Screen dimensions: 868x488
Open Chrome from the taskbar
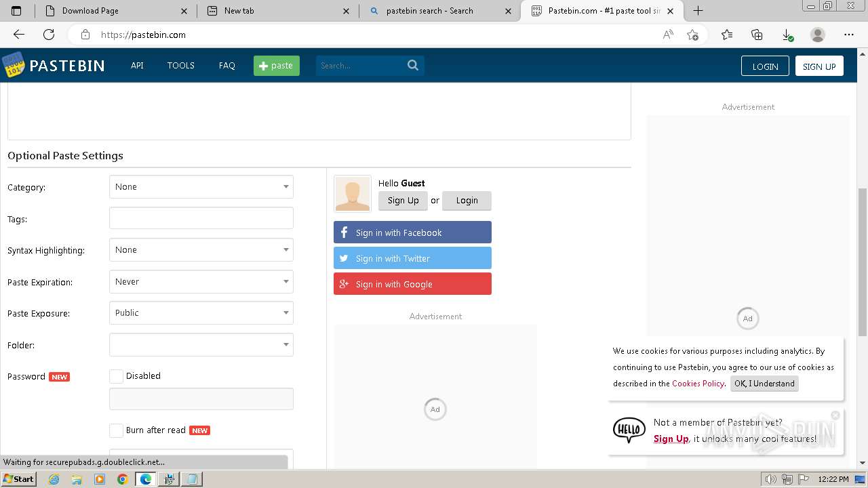(x=123, y=479)
